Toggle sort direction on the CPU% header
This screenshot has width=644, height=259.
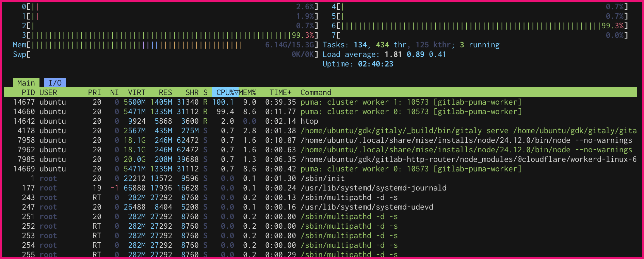point(225,92)
